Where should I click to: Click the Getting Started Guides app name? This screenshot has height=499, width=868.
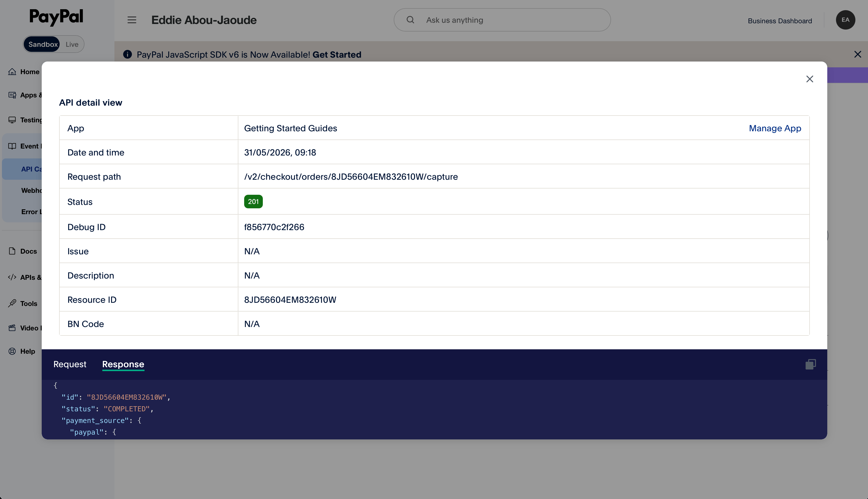pyautogui.click(x=290, y=128)
